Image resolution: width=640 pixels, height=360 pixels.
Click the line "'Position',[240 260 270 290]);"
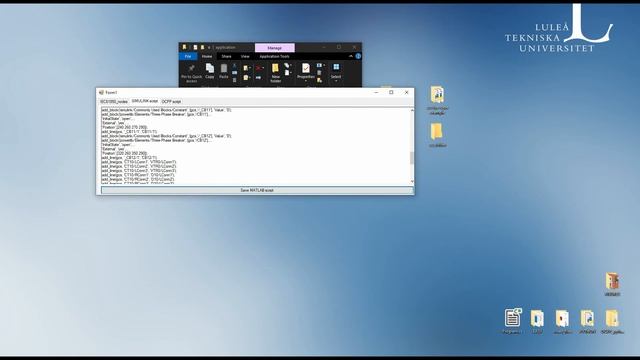pos(124,127)
